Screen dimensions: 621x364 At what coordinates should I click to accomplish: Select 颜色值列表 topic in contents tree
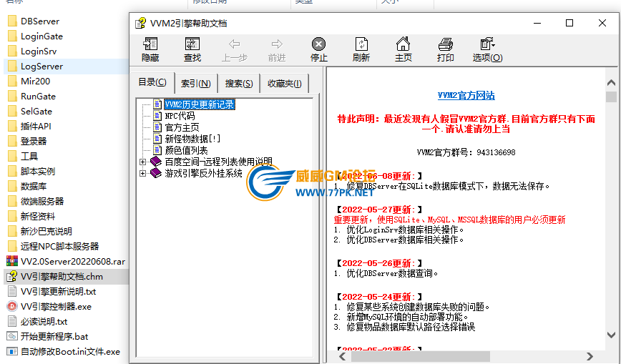[x=186, y=150]
